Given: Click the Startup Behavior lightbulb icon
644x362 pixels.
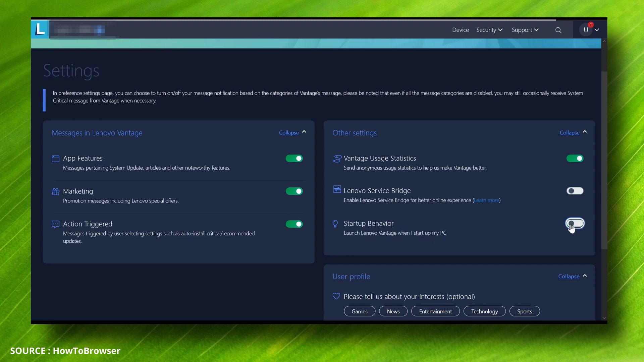Looking at the screenshot, I should [x=335, y=224].
